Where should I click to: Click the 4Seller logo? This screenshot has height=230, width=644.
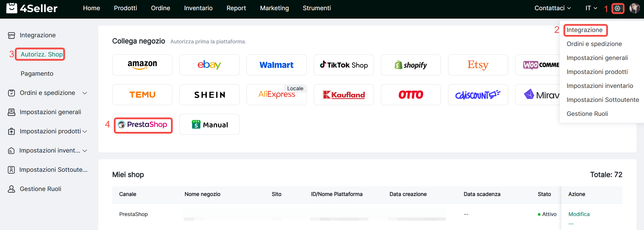pos(32,8)
